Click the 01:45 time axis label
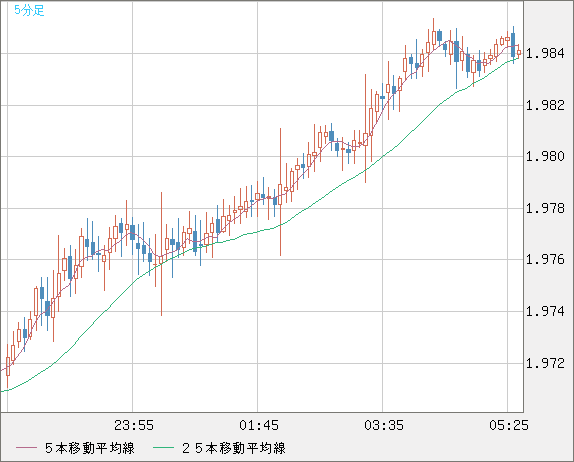574x462 pixels. point(259,425)
